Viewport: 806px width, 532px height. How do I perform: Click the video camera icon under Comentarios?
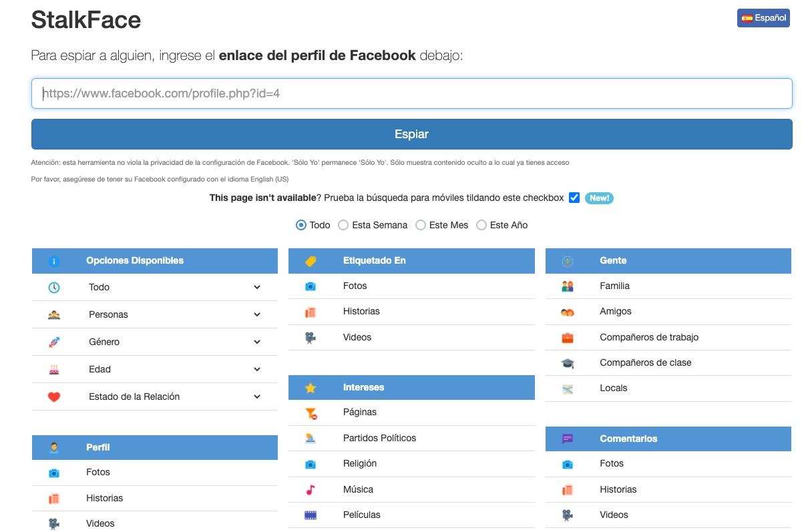tap(568, 515)
